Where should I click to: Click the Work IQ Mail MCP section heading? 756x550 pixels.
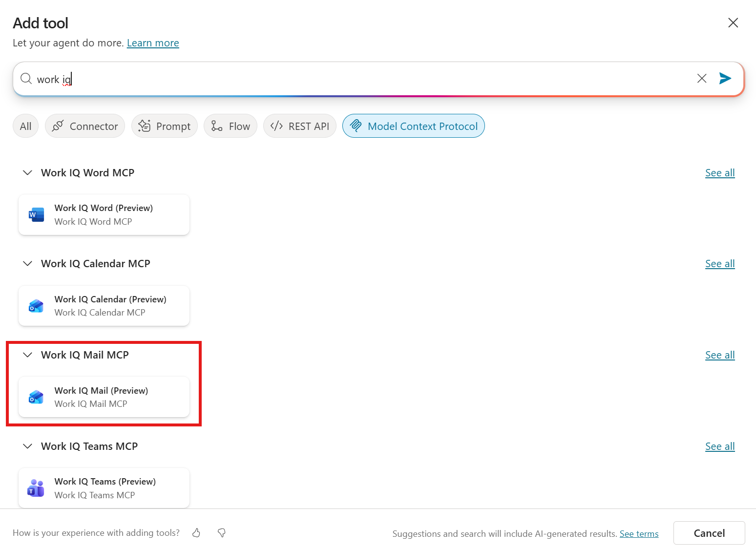pos(85,355)
